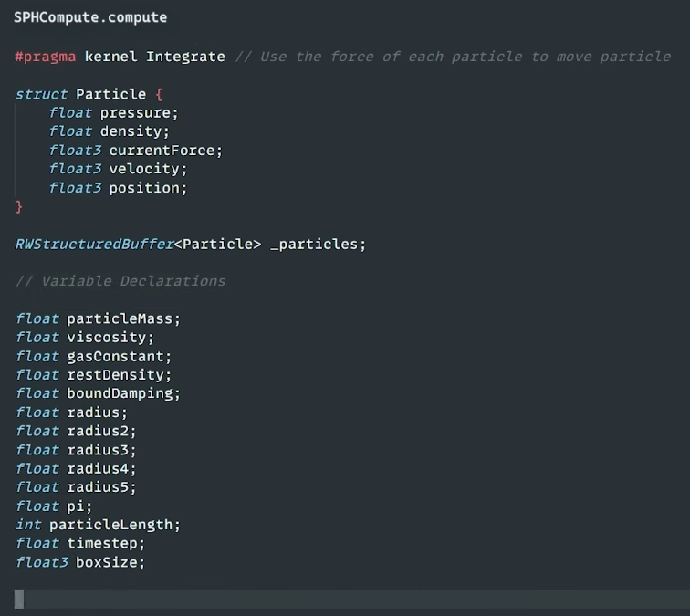Click the closing brace of the Particle struct

[19, 207]
